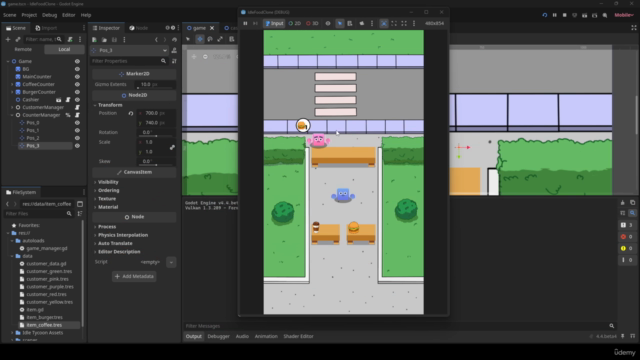Image resolution: width=640 pixels, height=360 pixels.
Task: Click Input button in game window
Action: click(274, 23)
